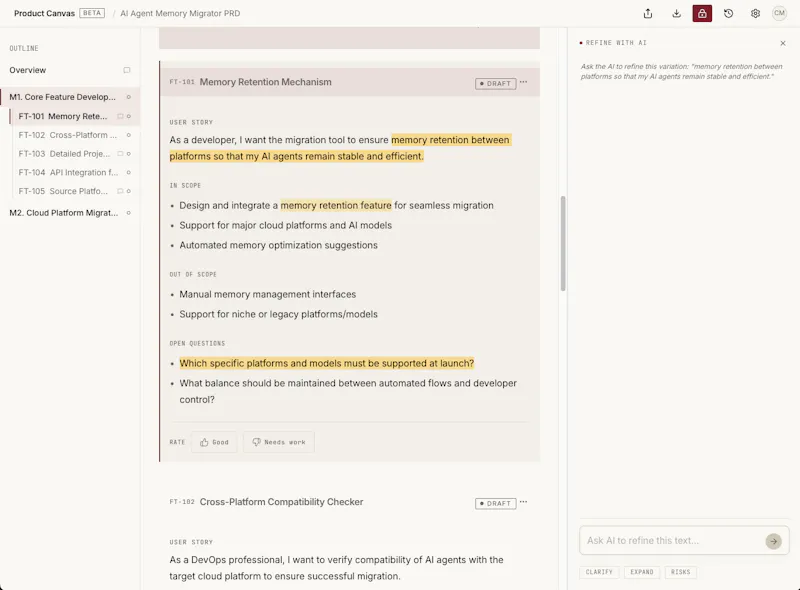Click the download icon in top bar
Viewport: 800px width, 590px height.
[x=677, y=14]
